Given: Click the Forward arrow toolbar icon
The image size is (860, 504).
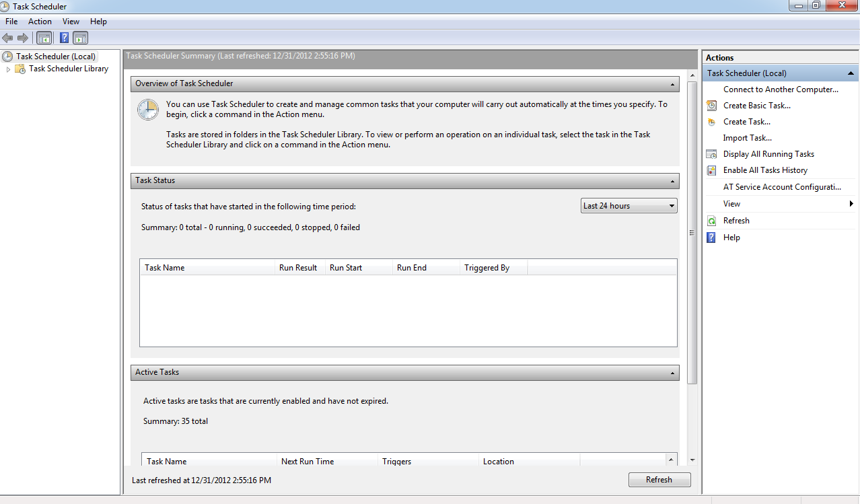Looking at the screenshot, I should click(23, 38).
